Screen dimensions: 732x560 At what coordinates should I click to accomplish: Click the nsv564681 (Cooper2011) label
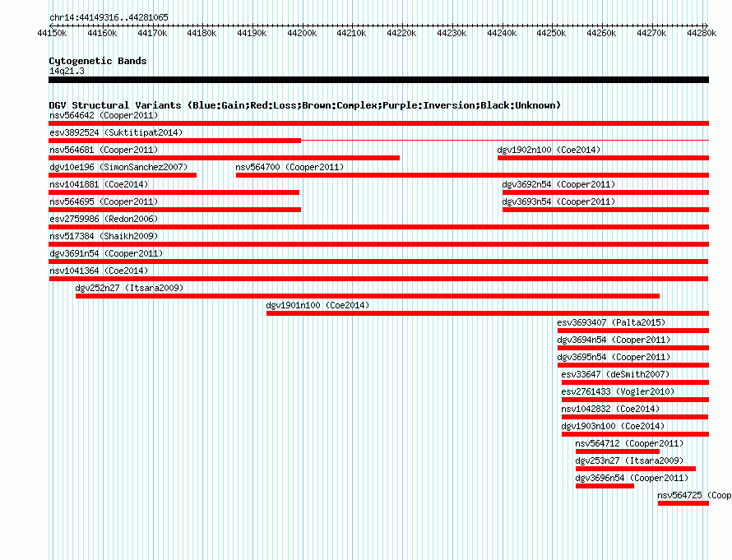pos(104,150)
